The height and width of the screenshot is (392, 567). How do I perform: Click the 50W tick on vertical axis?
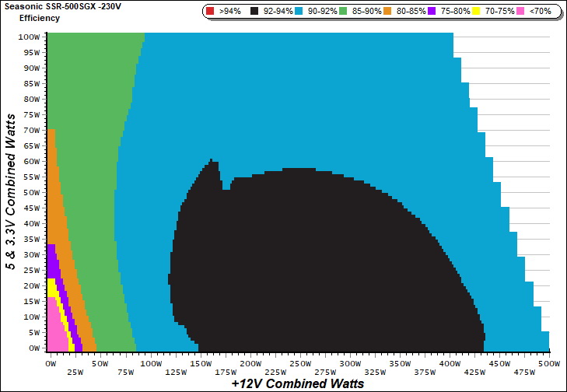[x=30, y=193]
